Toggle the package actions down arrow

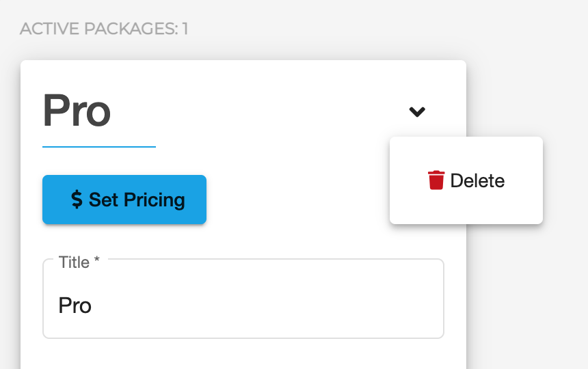tap(417, 111)
